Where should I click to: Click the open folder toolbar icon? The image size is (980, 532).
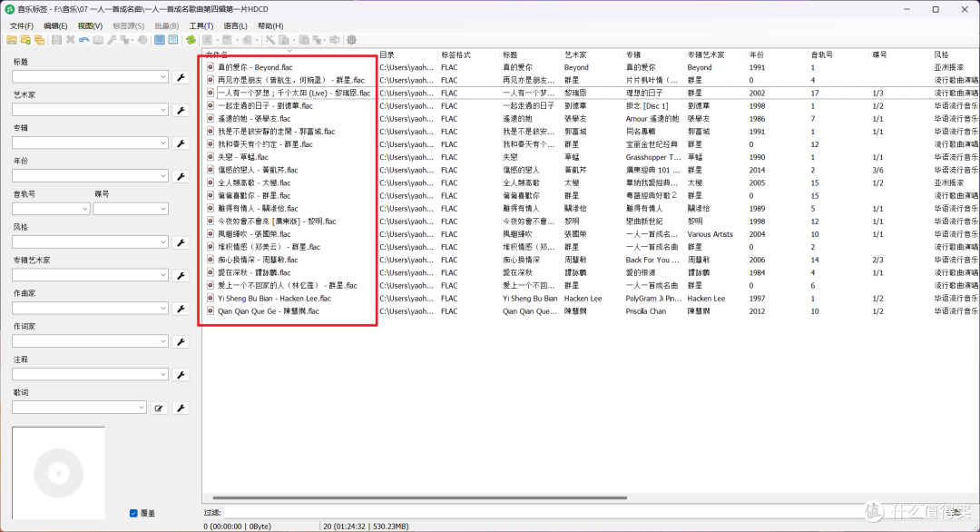pos(14,40)
